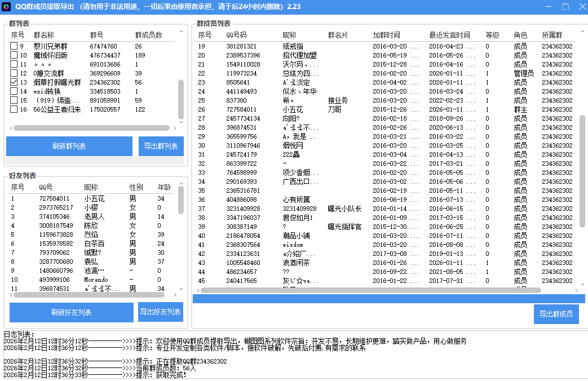Viewport: 588px width, 381px height.
Task: Select member row with nickname 心有所属
Action: [x=298, y=200]
